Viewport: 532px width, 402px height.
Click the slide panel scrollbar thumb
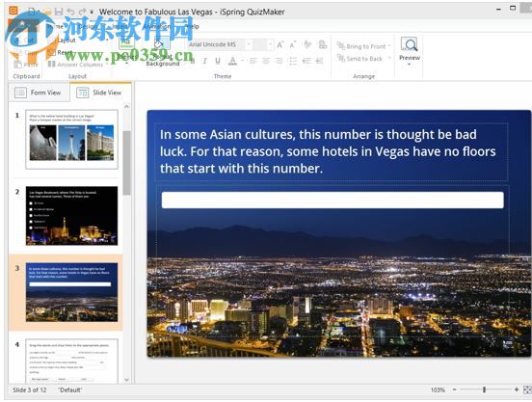click(x=126, y=163)
